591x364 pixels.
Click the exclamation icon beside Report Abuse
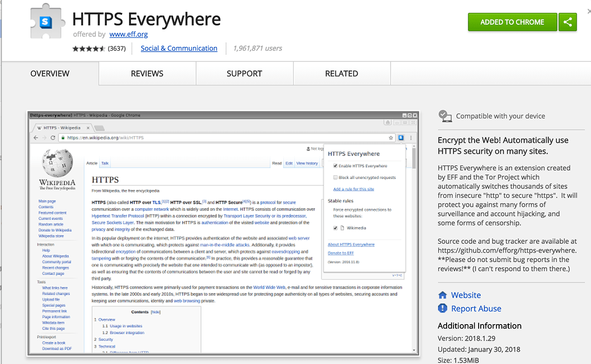(442, 308)
